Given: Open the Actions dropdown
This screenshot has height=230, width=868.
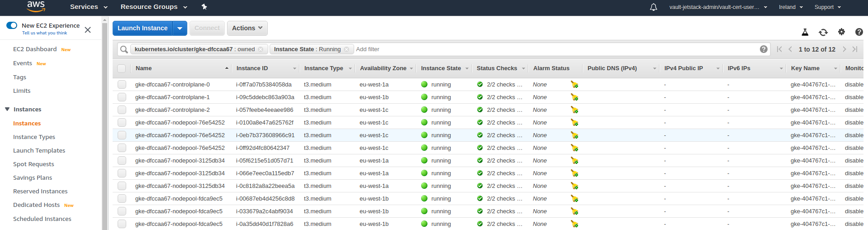Looking at the screenshot, I should tap(247, 28).
